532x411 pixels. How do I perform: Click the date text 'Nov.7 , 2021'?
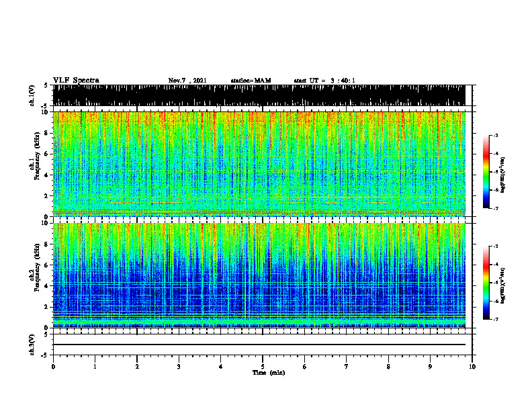(x=187, y=81)
